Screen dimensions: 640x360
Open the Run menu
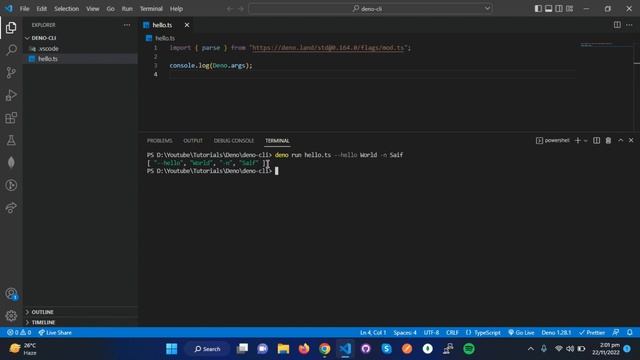(x=127, y=9)
